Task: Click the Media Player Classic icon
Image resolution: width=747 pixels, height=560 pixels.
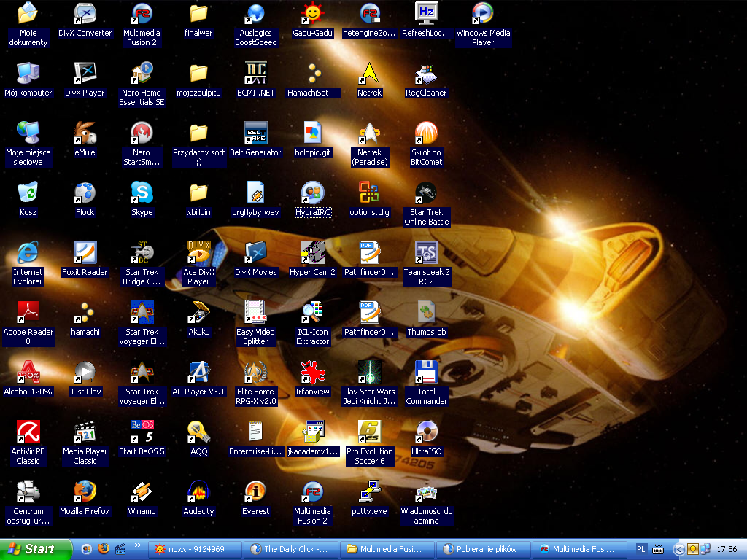Action: point(85,432)
